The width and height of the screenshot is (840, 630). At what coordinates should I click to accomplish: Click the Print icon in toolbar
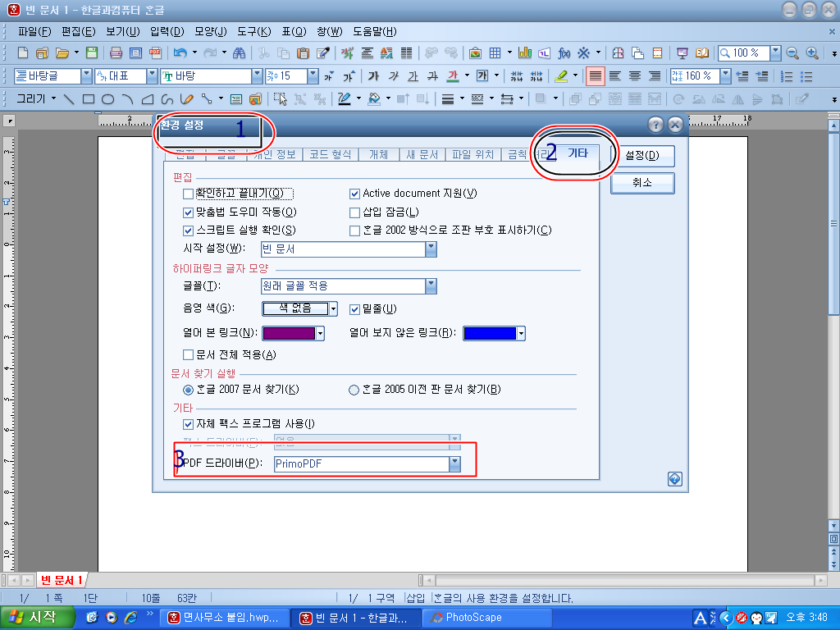click(116, 53)
